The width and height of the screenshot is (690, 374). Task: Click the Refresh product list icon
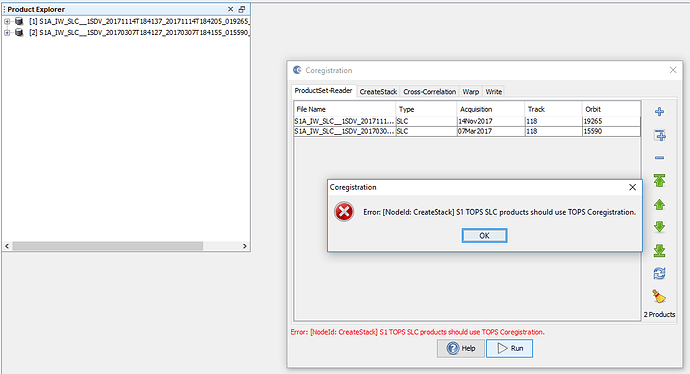coord(659,274)
